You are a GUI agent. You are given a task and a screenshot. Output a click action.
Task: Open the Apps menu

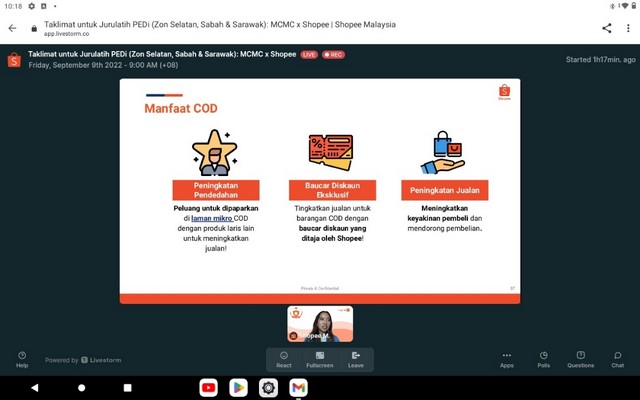click(x=507, y=359)
